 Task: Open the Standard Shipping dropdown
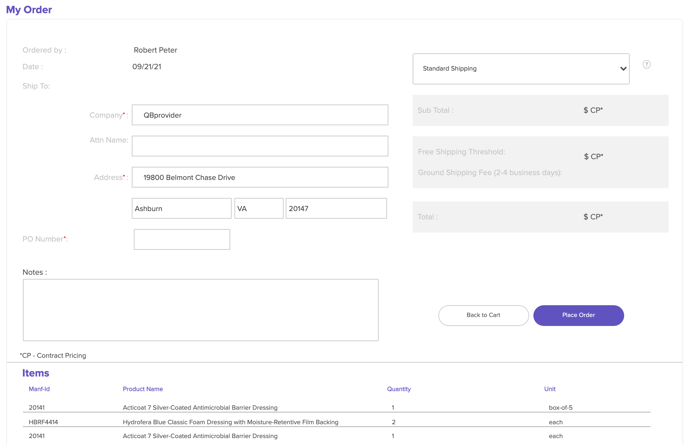tap(521, 69)
